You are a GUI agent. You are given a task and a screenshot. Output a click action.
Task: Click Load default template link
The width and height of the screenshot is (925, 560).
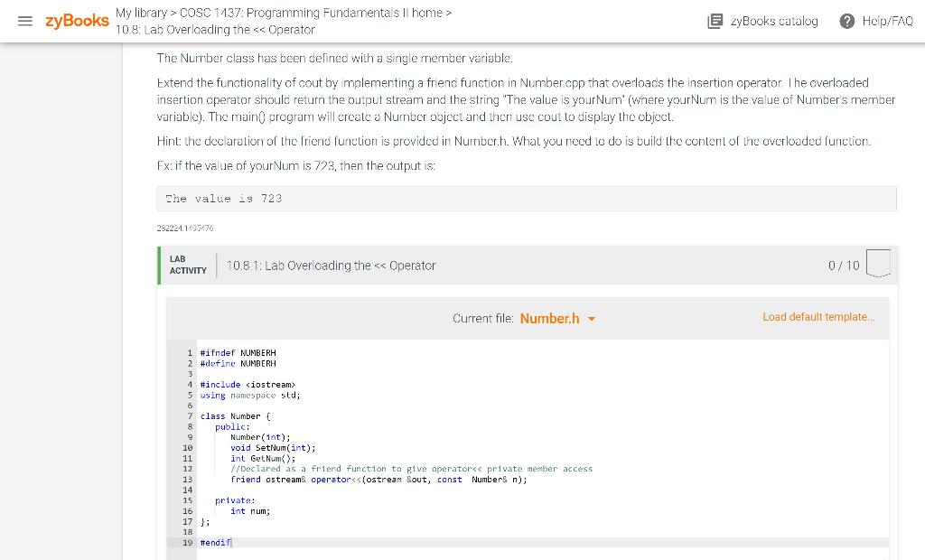818,317
